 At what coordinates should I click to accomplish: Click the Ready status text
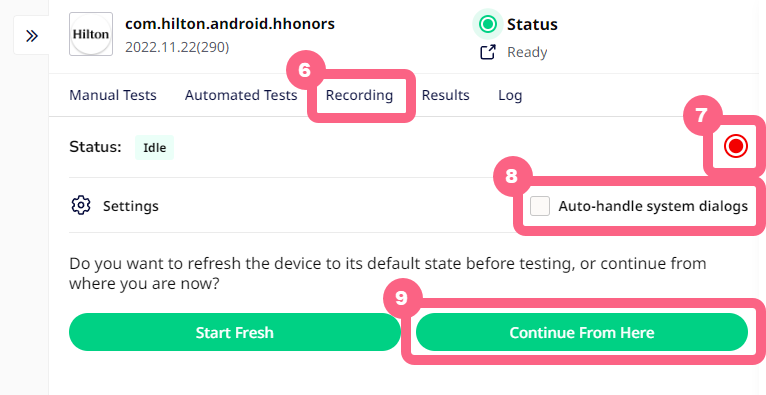527,52
